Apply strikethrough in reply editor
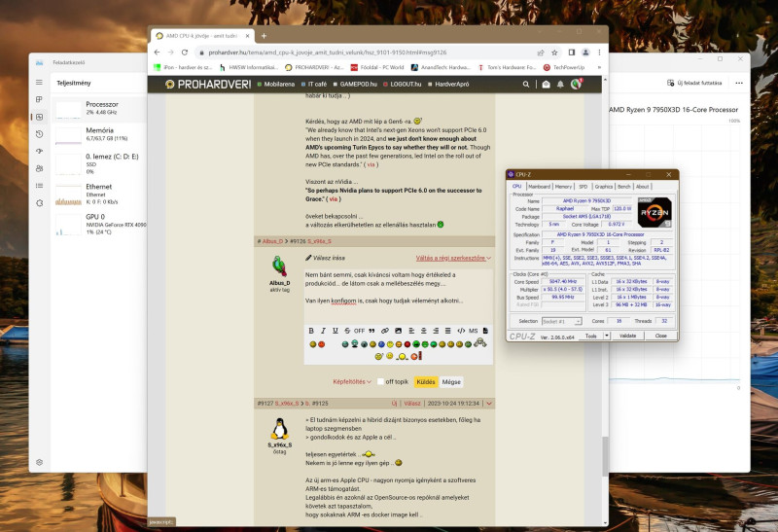 347,331
